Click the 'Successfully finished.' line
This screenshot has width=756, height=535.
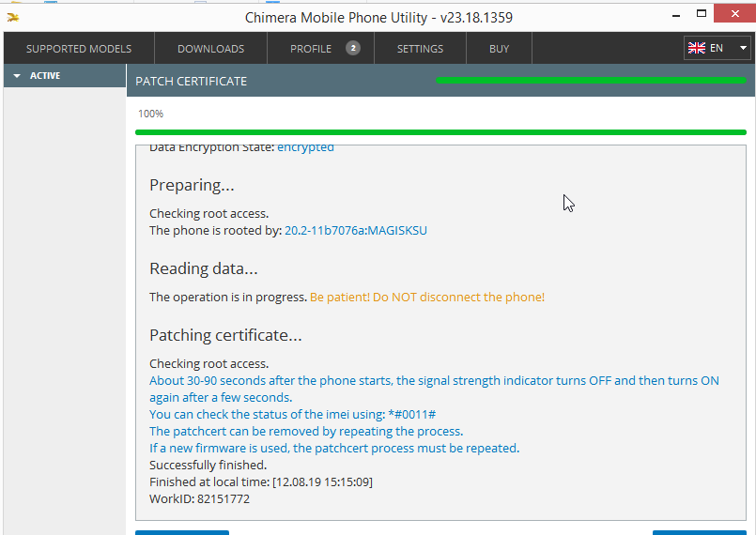click(x=208, y=465)
